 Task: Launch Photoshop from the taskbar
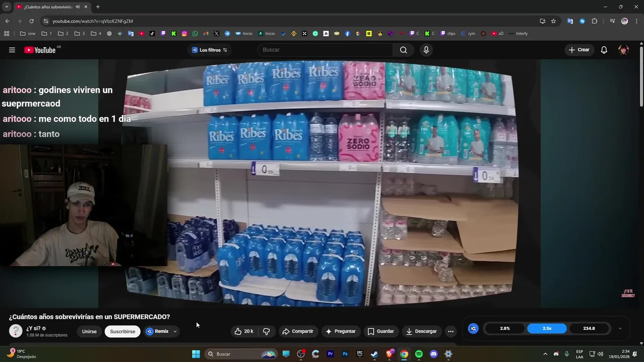[x=345, y=354]
